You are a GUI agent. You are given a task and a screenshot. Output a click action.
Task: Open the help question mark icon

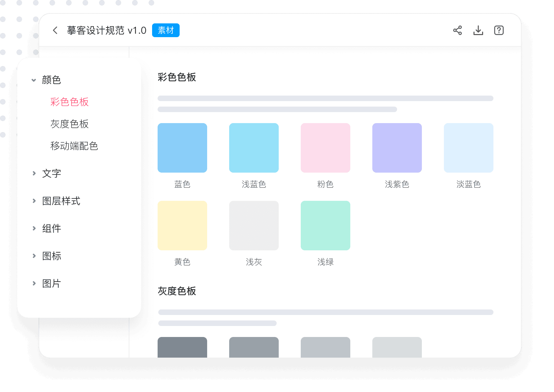click(499, 30)
